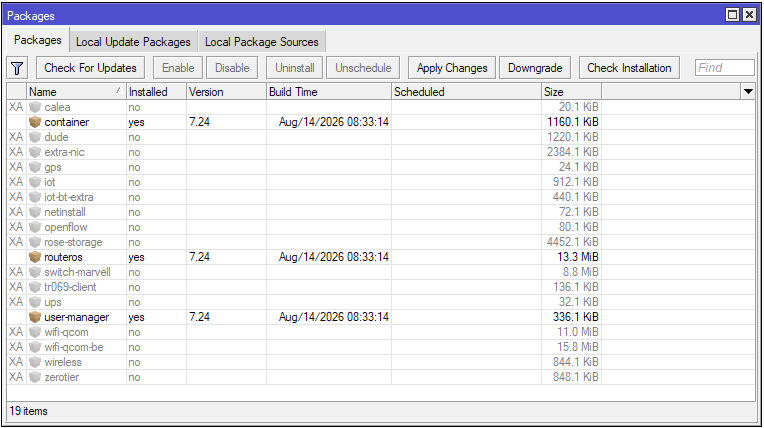Click the rose-storage package icon
This screenshot has height=428, width=764.
click(x=35, y=242)
